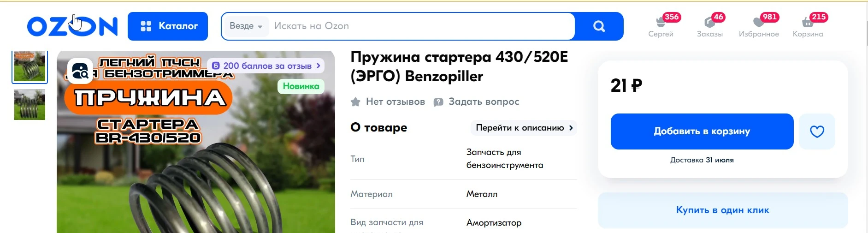The width and height of the screenshot is (868, 233).
Task: Click the image search icon on photo
Action: [x=80, y=71]
